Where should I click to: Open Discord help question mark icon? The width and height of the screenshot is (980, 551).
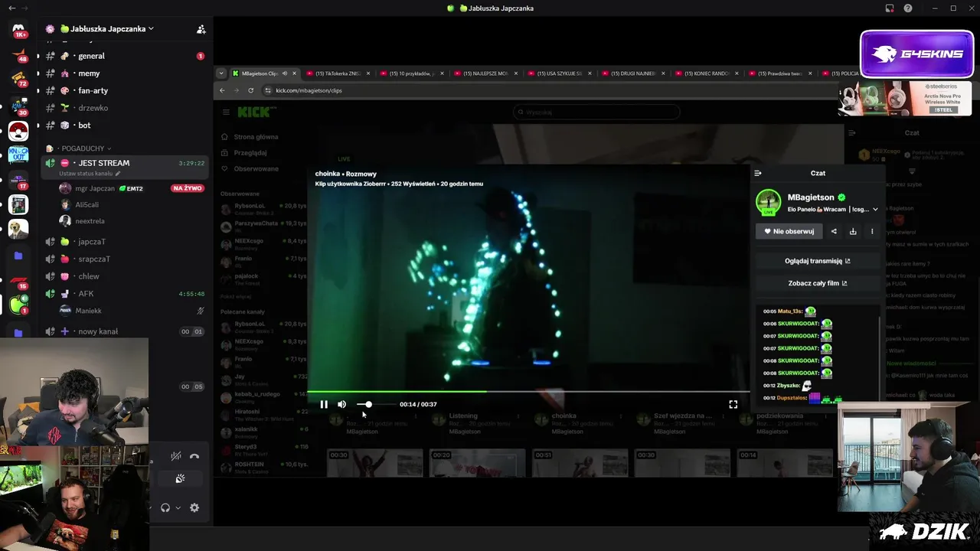coord(908,8)
